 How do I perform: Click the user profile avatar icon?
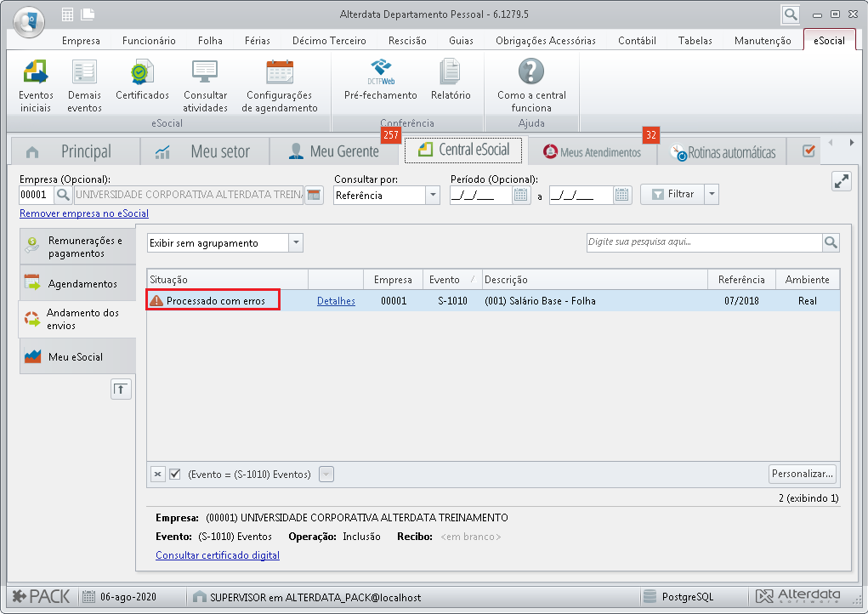point(29,21)
